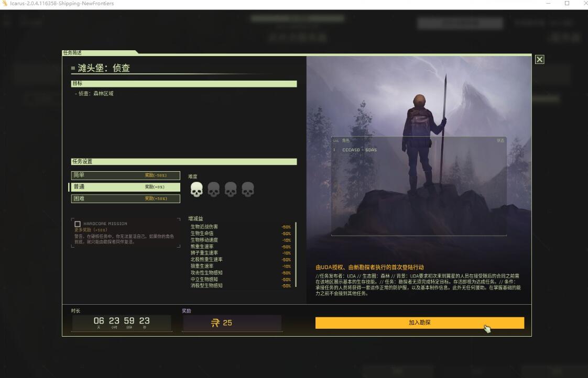Click the 奖励 reward label at bottom

pos(187,311)
